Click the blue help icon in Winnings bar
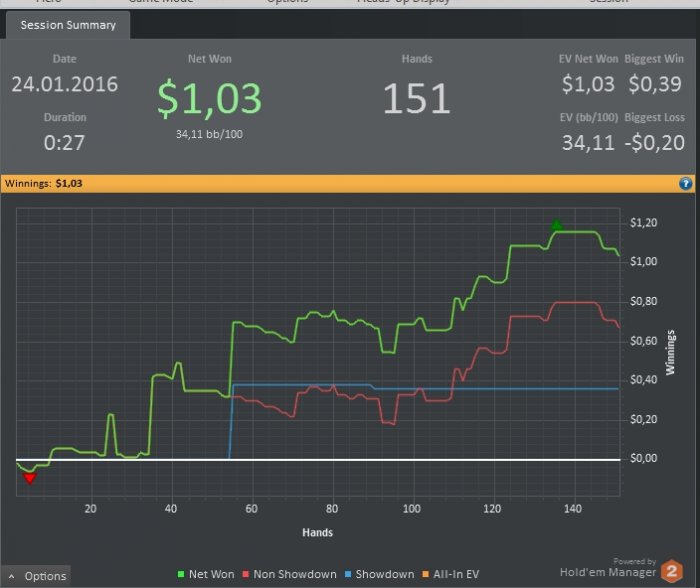 (686, 183)
